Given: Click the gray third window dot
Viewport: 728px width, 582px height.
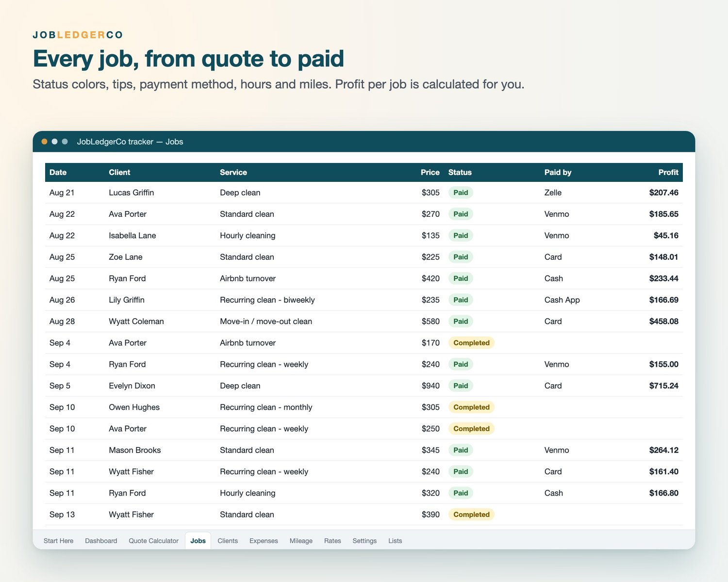Looking at the screenshot, I should click(65, 142).
